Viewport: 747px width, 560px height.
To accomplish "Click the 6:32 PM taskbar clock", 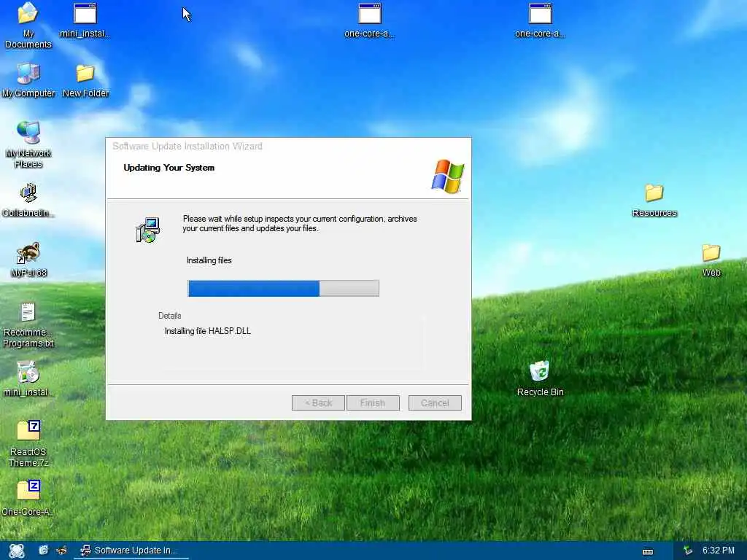I will (x=719, y=551).
